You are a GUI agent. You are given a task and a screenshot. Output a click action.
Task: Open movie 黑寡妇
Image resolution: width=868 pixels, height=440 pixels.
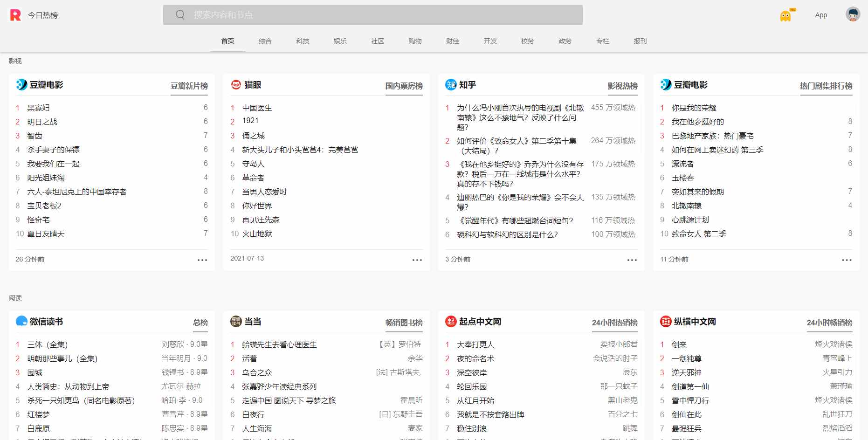point(38,108)
